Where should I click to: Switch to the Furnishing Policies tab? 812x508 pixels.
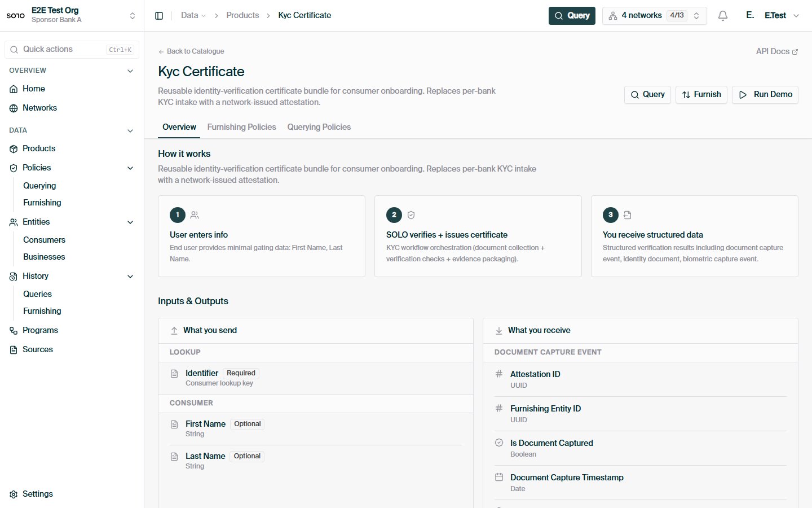[x=242, y=127]
